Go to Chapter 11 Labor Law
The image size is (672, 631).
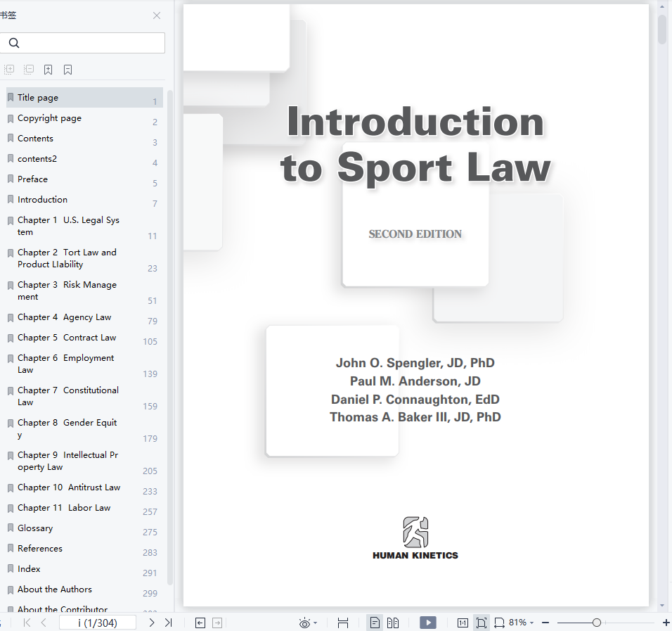click(84, 508)
